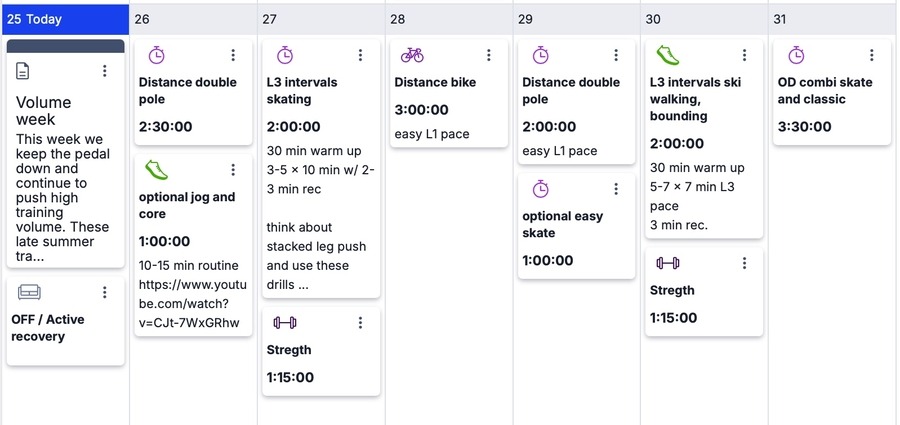Click the dumbbell icon on day 30 Stregth
Viewport: 900px width, 425px height.
coord(667,263)
